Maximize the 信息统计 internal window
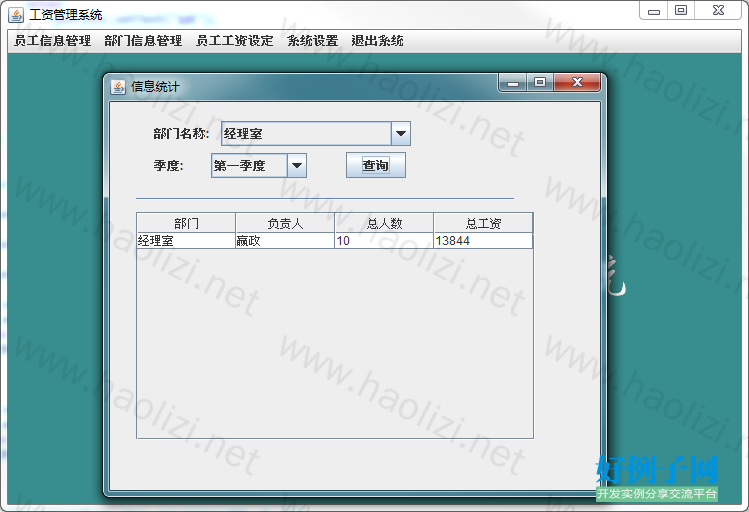This screenshot has height=512, width=749. coord(540,84)
